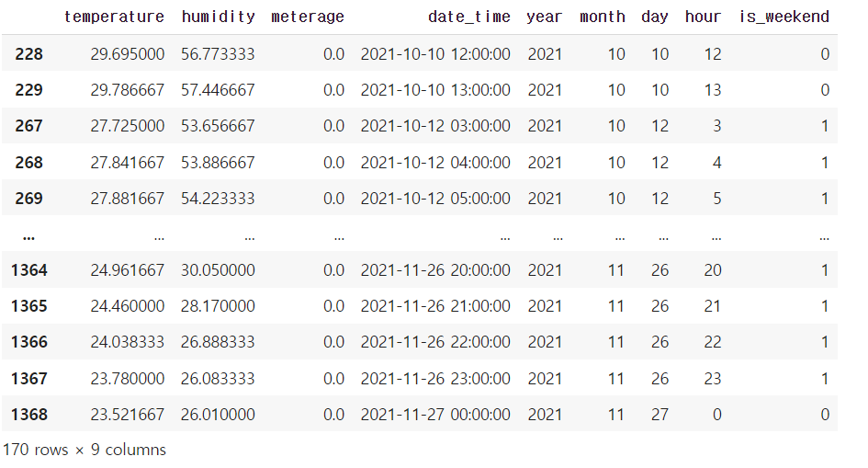Click date_time 2021-11-26 20:00:00
The height and width of the screenshot is (468, 868).
(x=435, y=270)
